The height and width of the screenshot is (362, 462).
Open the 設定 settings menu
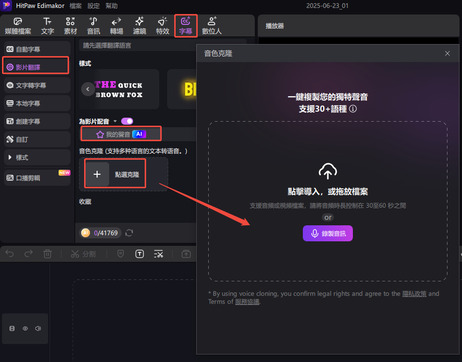(94, 6)
